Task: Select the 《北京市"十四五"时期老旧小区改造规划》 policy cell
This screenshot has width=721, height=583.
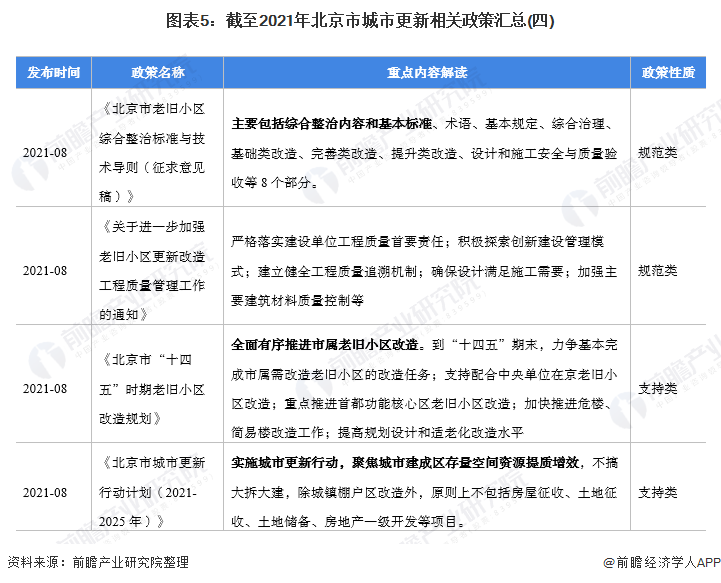Action: pos(158,384)
